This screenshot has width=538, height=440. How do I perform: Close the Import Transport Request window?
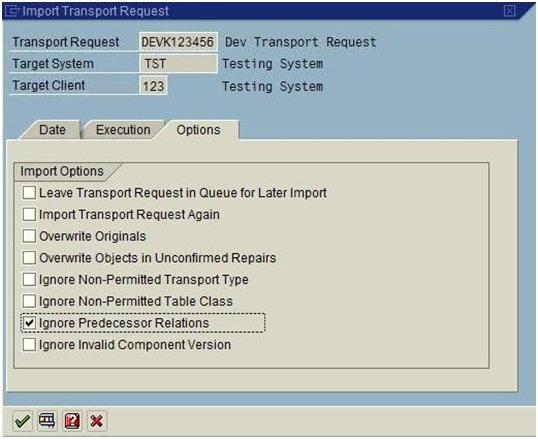click(509, 11)
